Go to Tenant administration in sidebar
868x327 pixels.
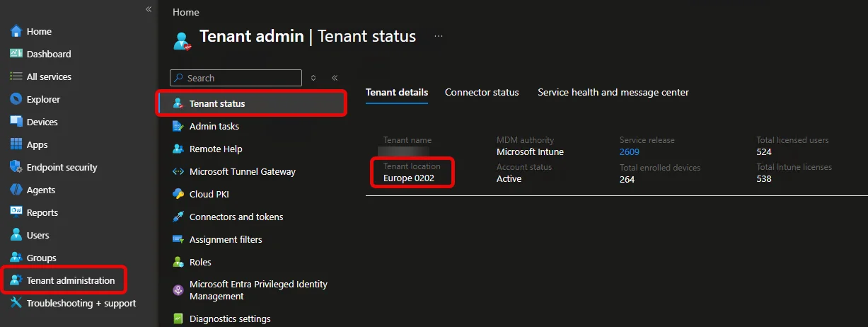(x=71, y=280)
